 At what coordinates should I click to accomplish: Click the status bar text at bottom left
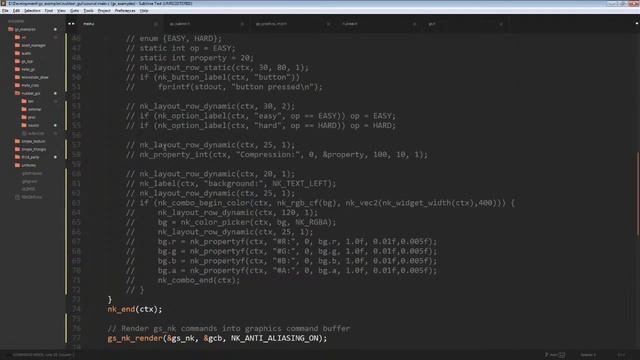pyautogui.click(x=43, y=355)
